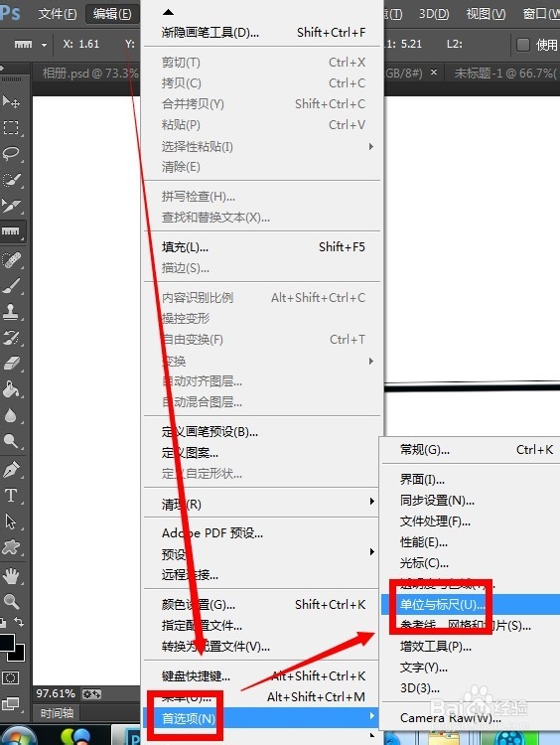Select the History Brush tool
Image resolution: width=560 pixels, height=745 pixels.
pyautogui.click(x=11, y=338)
